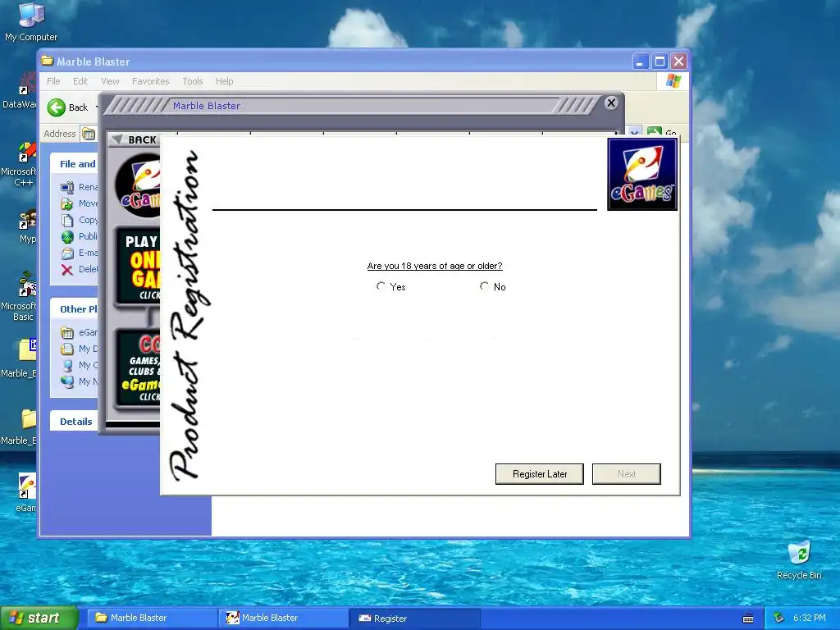The height and width of the screenshot is (630, 840).
Task: Click the Copy task icon in sidebar
Action: tap(67, 220)
